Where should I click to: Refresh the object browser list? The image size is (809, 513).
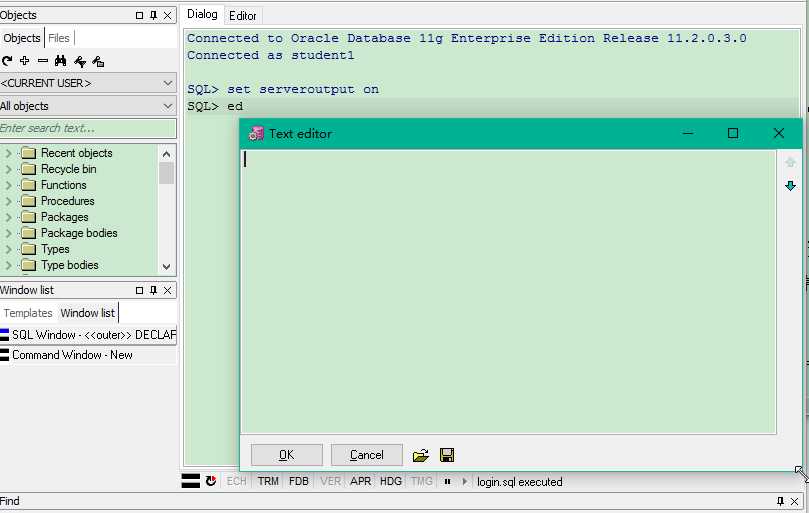pos(7,61)
